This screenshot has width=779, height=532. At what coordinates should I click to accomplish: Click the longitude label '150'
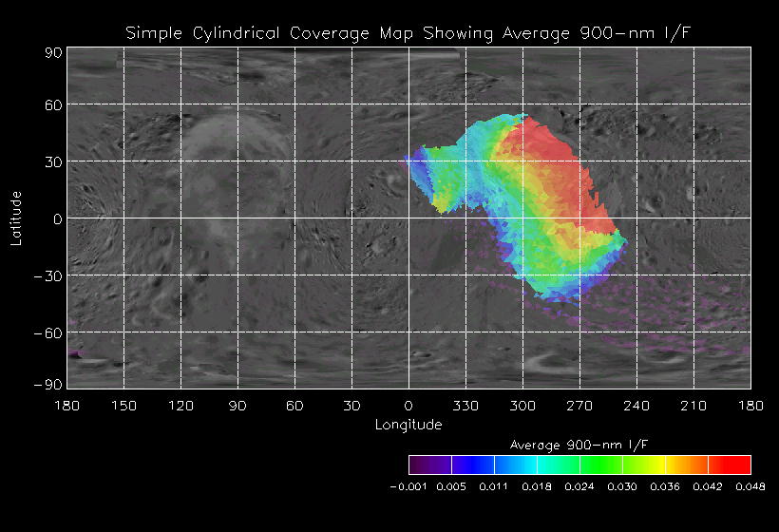tap(123, 406)
